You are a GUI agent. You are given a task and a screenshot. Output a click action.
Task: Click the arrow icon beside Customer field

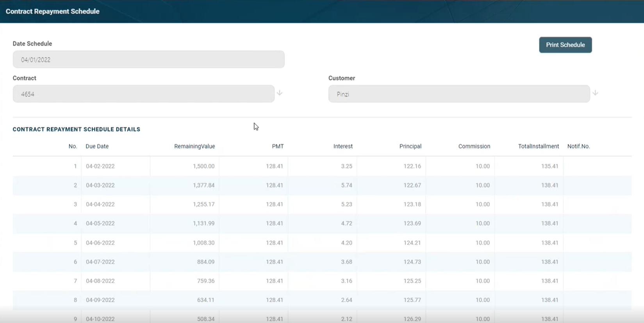click(595, 93)
